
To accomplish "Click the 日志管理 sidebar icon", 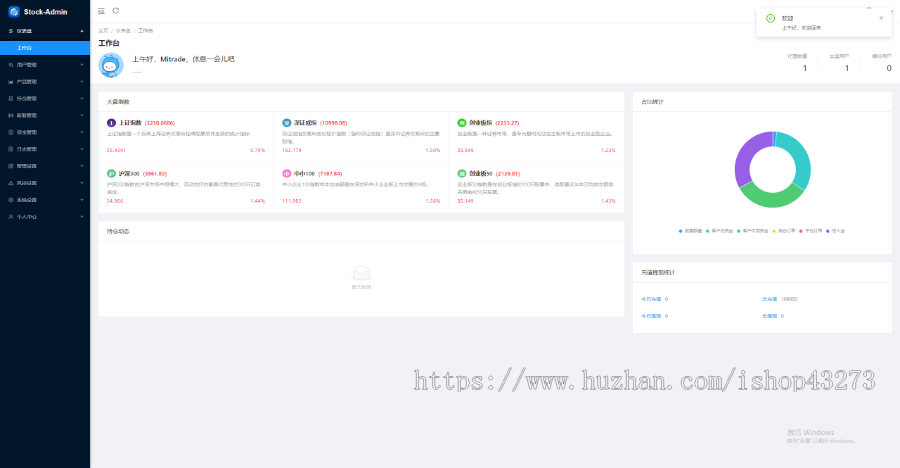I will [11, 149].
